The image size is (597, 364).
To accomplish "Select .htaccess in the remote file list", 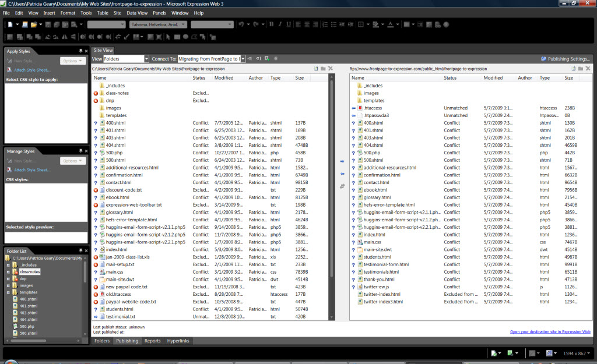I will pos(373,108).
